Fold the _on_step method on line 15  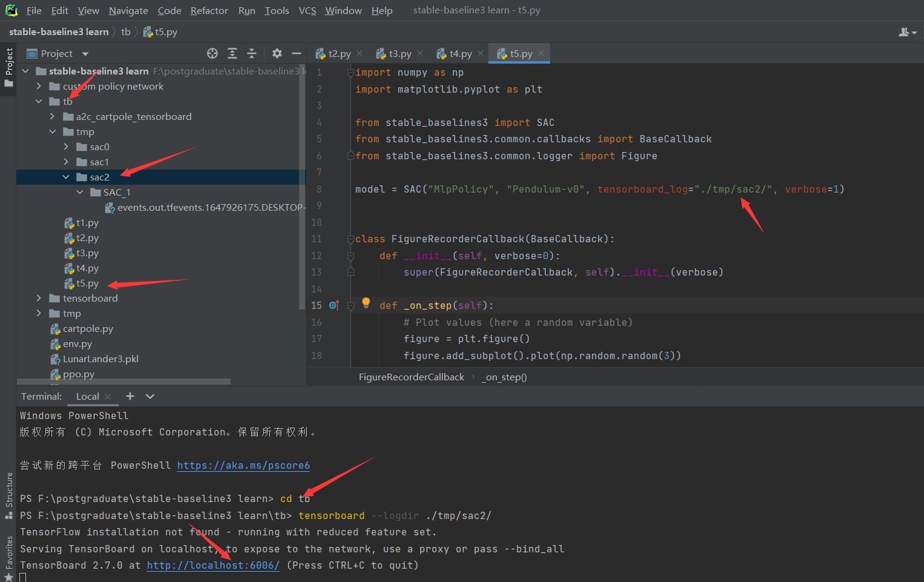[350, 306]
